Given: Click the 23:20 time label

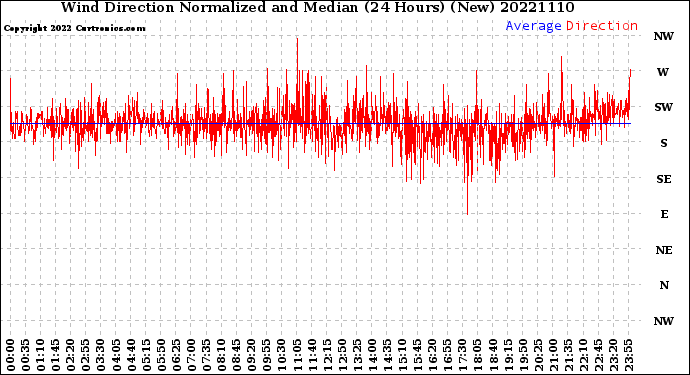Looking at the screenshot, I should [x=613, y=356].
